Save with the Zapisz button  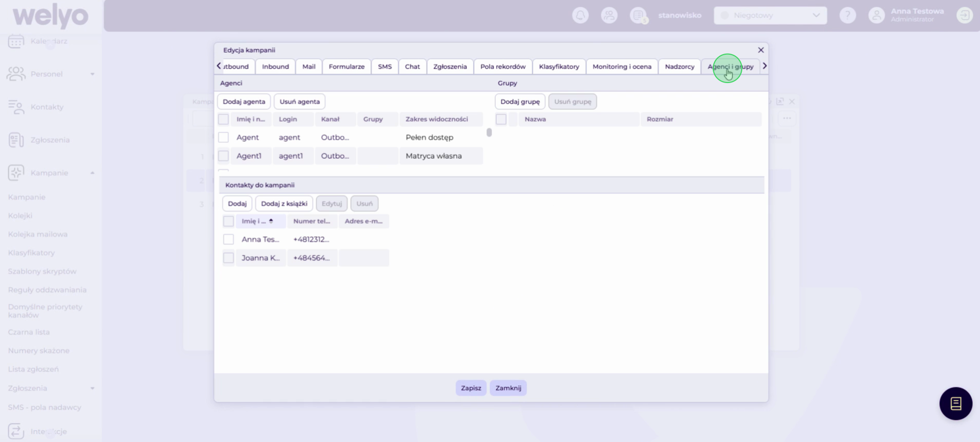tap(471, 388)
